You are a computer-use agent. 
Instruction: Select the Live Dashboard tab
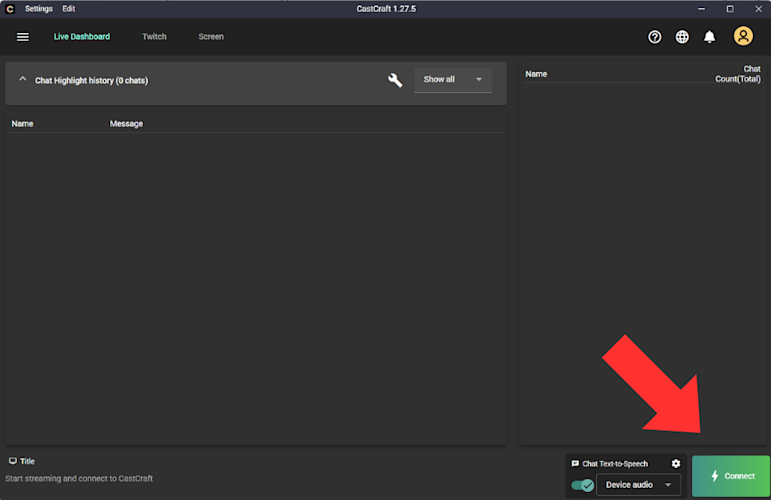click(82, 37)
